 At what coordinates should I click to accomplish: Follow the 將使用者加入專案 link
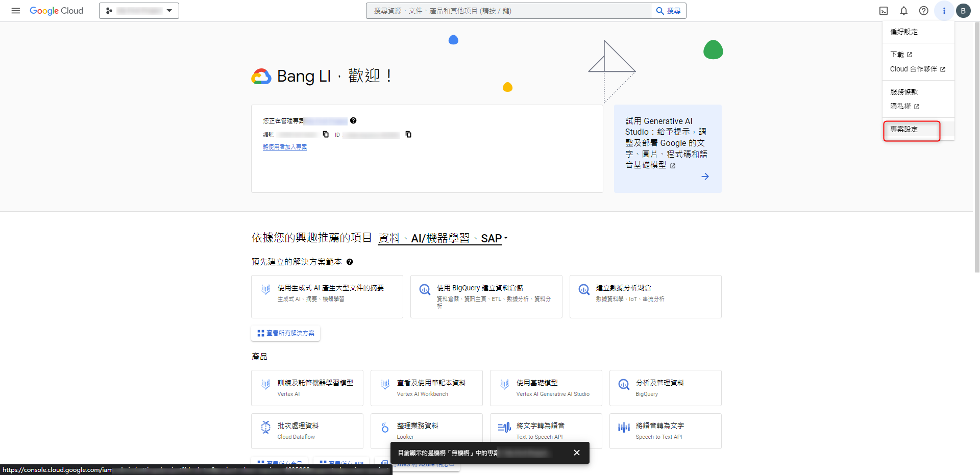click(x=285, y=147)
